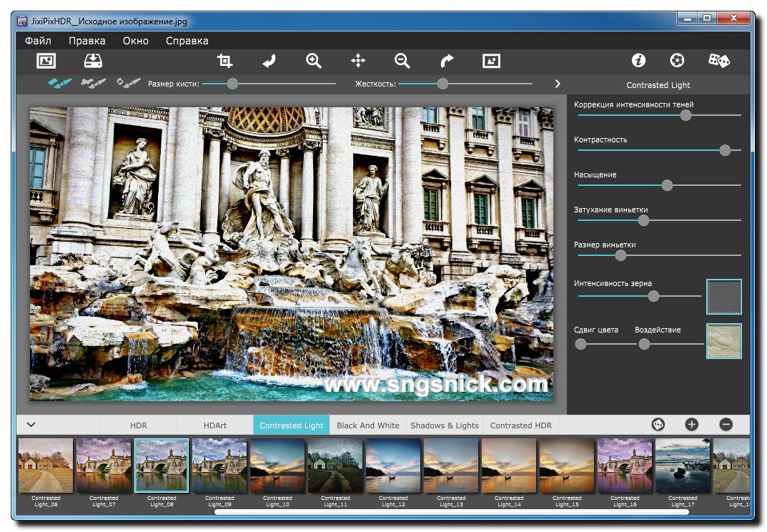
Task: Select preset Contrasted Light_11
Action: [335, 466]
